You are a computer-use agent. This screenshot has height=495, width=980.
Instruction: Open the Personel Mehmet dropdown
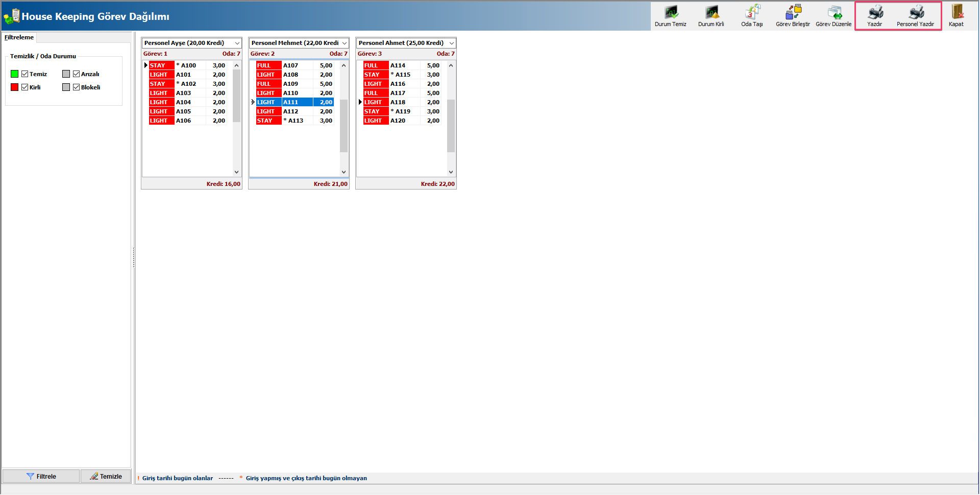click(x=345, y=43)
